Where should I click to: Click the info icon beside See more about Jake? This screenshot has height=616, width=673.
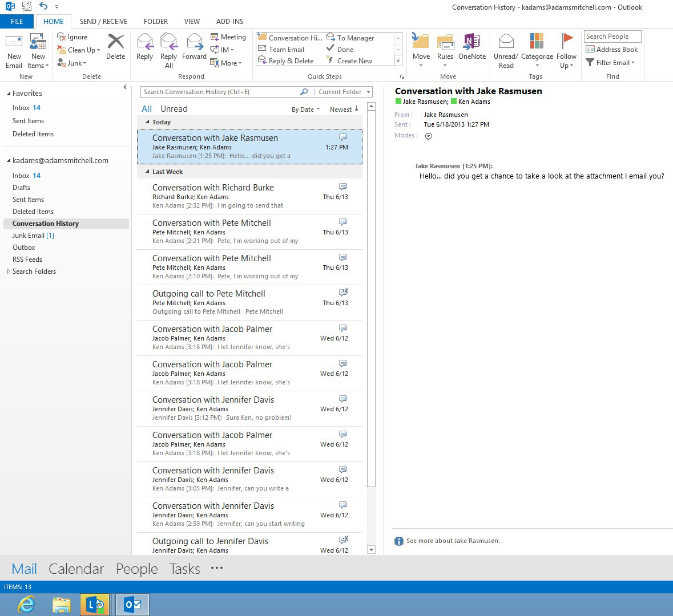coord(399,541)
